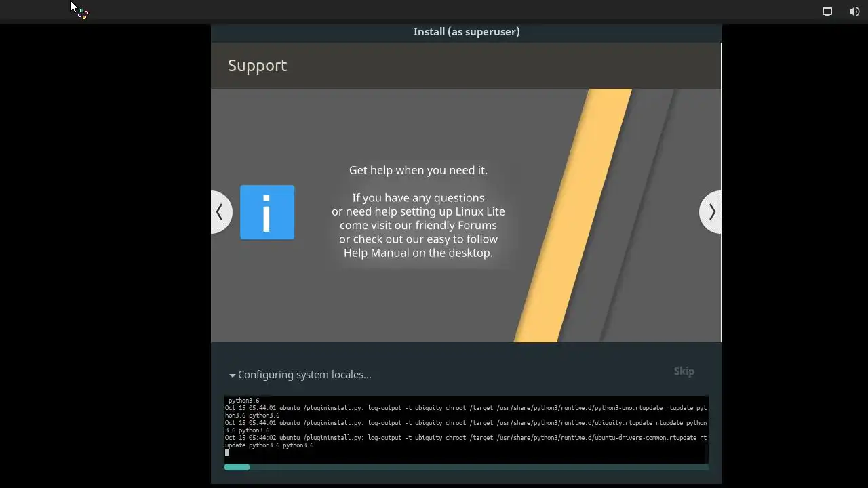Screen dimensions: 868x488
Task: Collapse the installer log details triangle
Action: (233, 375)
